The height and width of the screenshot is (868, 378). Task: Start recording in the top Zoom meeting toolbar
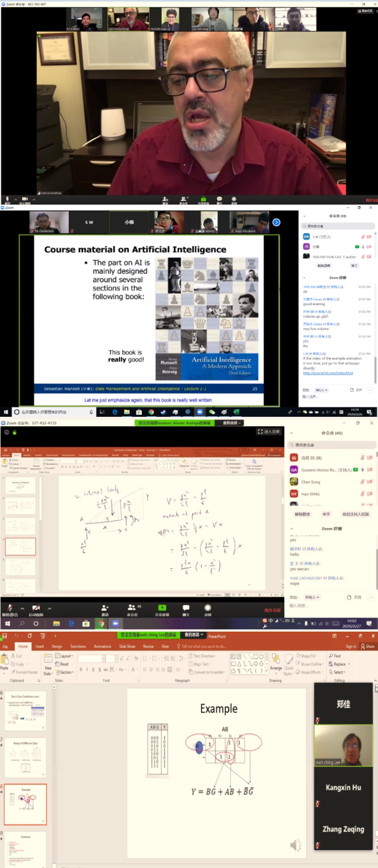(234, 199)
